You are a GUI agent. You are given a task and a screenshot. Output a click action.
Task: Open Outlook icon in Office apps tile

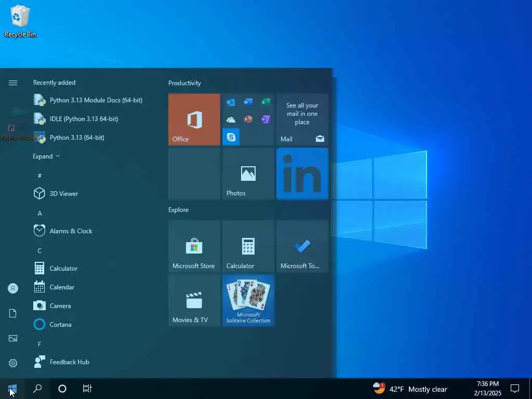click(231, 102)
